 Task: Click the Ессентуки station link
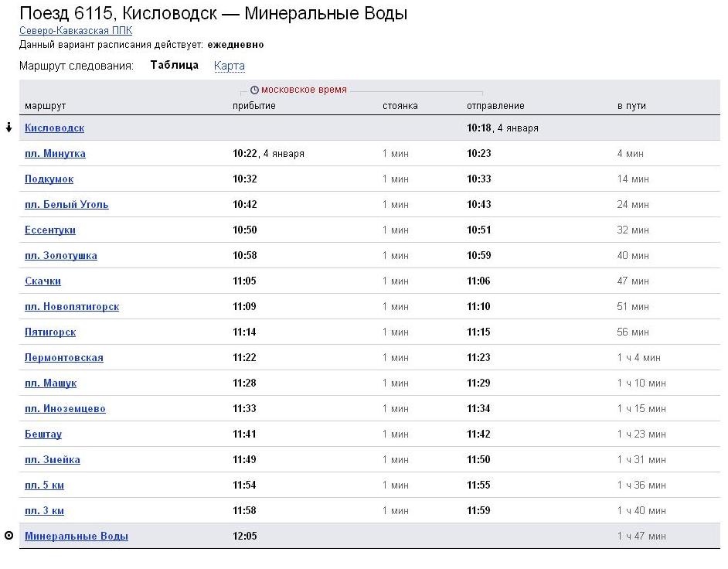point(50,230)
